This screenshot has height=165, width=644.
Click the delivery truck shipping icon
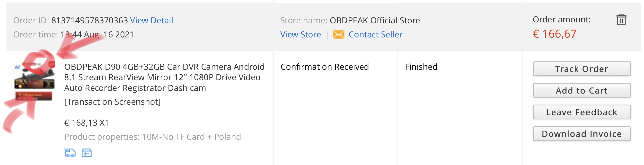point(70,153)
